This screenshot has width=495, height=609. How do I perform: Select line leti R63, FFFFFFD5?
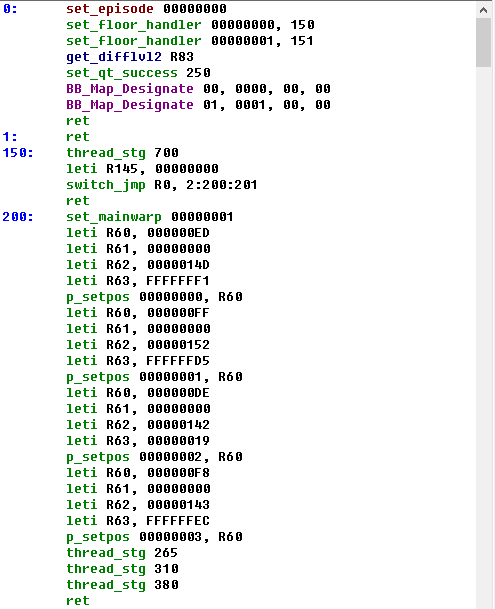pyautogui.click(x=138, y=361)
